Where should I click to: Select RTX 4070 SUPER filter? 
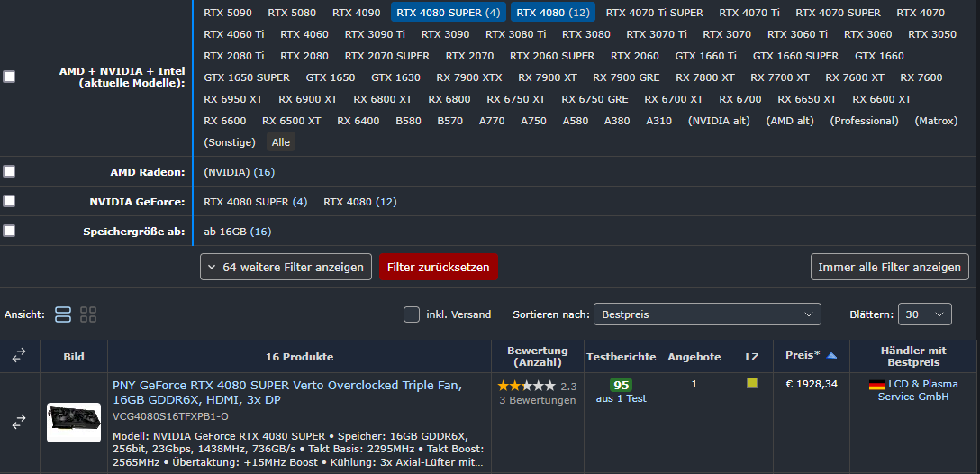pyautogui.click(x=838, y=13)
